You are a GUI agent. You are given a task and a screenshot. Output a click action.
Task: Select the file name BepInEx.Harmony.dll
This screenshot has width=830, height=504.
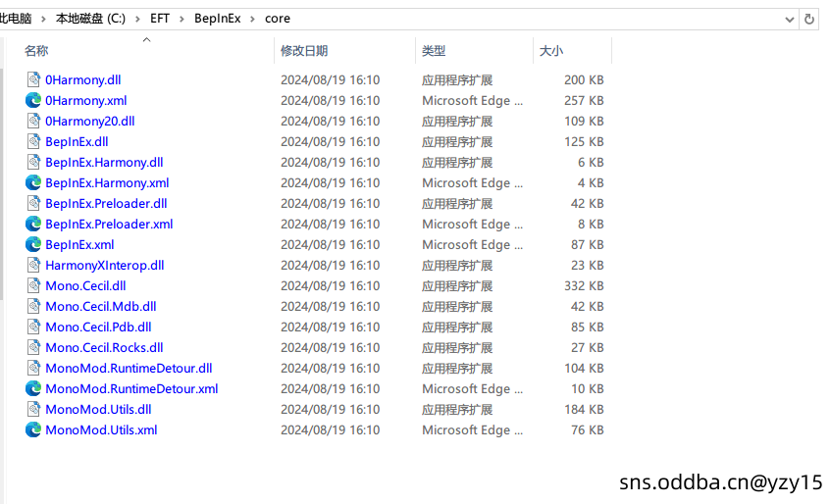click(x=104, y=163)
